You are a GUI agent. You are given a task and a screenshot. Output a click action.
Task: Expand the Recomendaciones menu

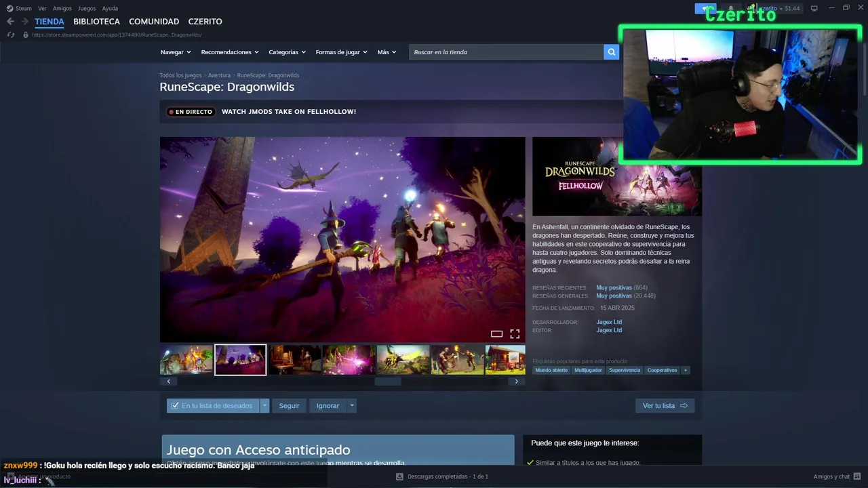(230, 52)
